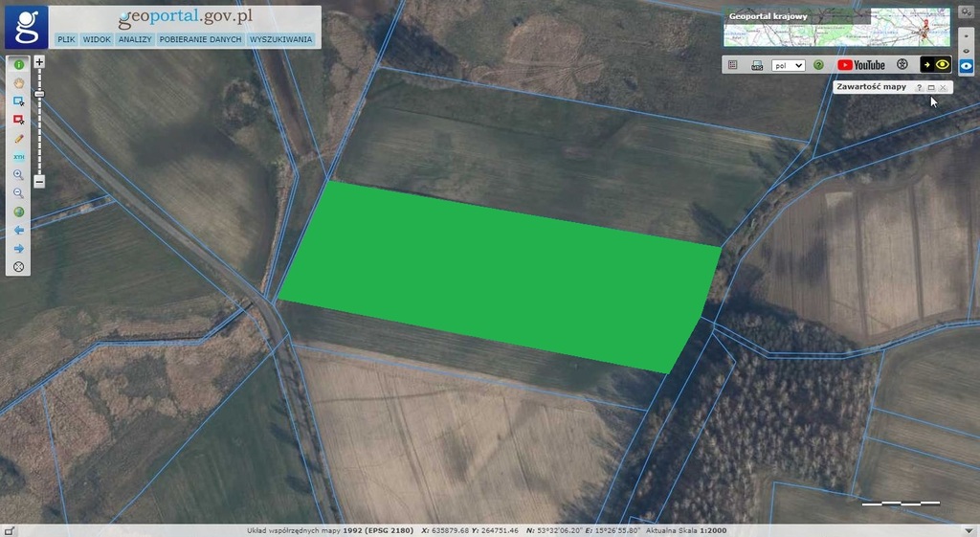Open the 'pol' language dropdown
This screenshot has width=980, height=537.
point(788,65)
